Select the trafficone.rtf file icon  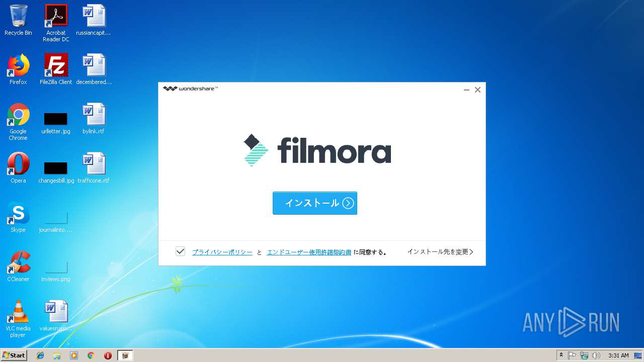click(x=94, y=168)
